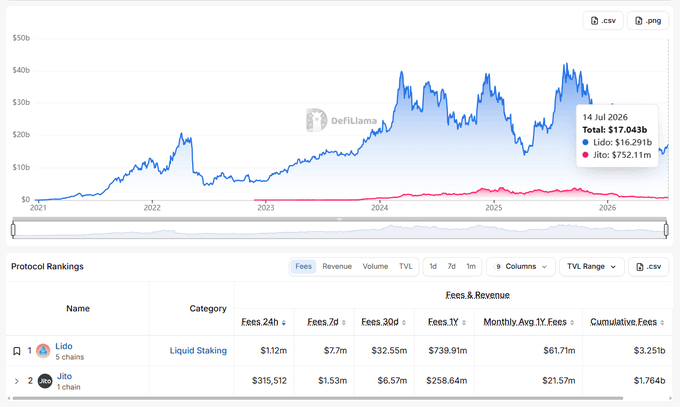Sort by Fees 24h column
This screenshot has height=407, width=680.
click(263, 322)
